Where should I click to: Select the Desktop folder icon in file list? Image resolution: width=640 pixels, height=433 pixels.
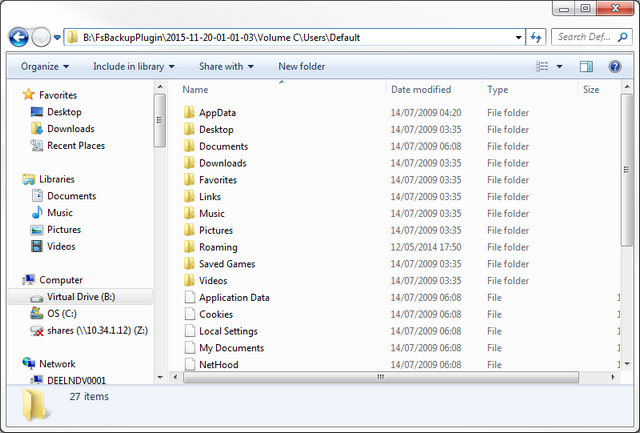189,129
